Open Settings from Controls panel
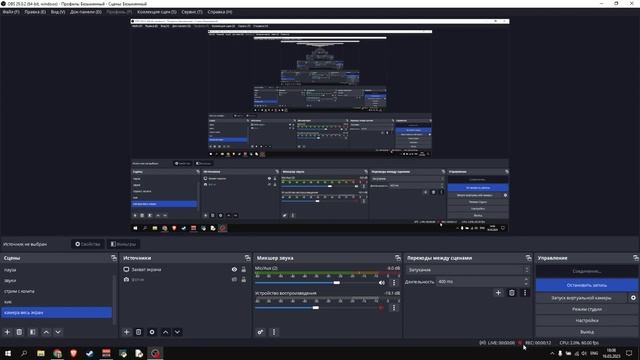640x360 pixels. 587,321
